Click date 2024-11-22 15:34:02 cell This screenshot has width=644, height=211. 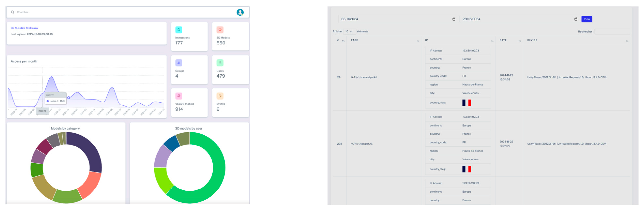click(x=506, y=77)
